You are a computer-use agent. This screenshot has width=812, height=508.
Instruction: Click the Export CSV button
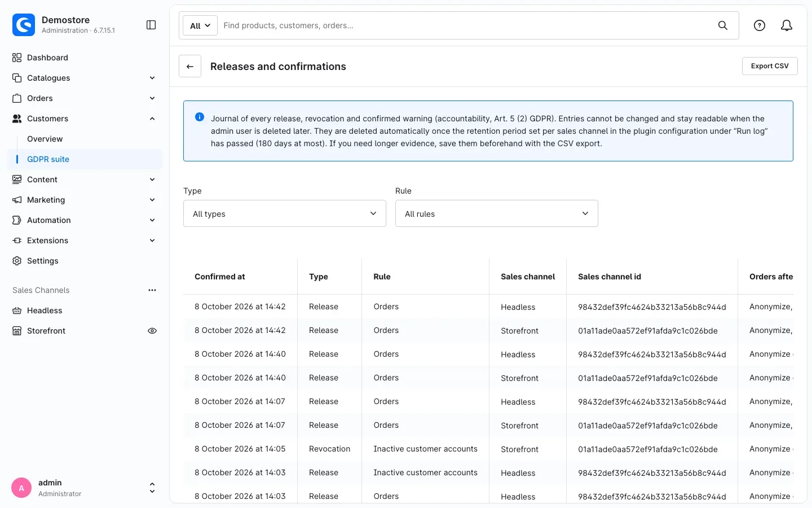tap(770, 66)
